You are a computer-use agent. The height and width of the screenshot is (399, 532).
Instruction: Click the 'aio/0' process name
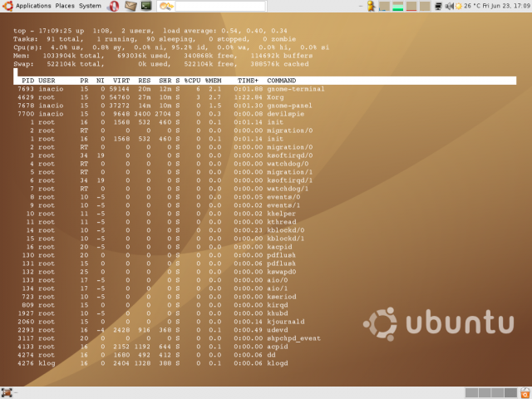point(277,280)
